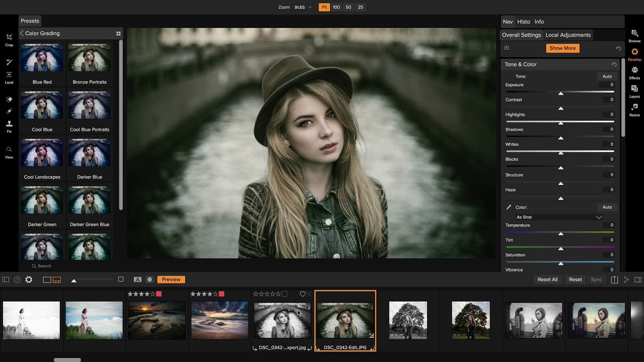
Task: Collapse the Color Grading presets panel
Action: pos(21,33)
